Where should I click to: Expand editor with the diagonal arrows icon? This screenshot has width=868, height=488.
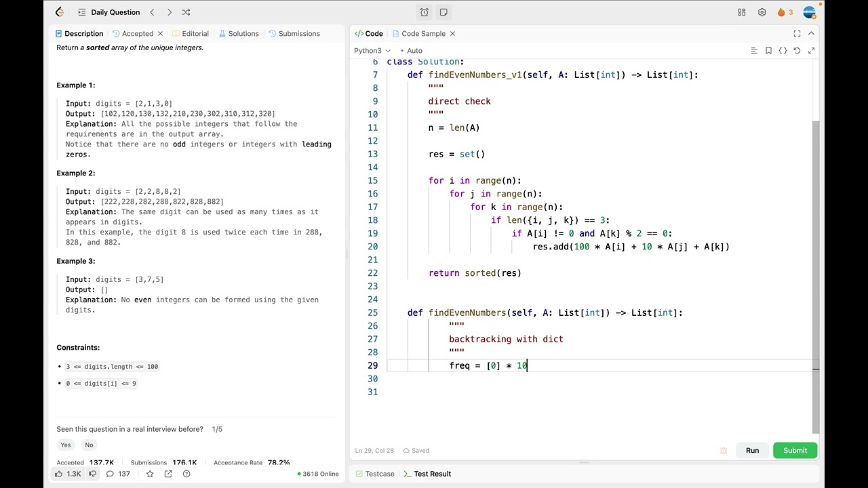pyautogui.click(x=811, y=51)
